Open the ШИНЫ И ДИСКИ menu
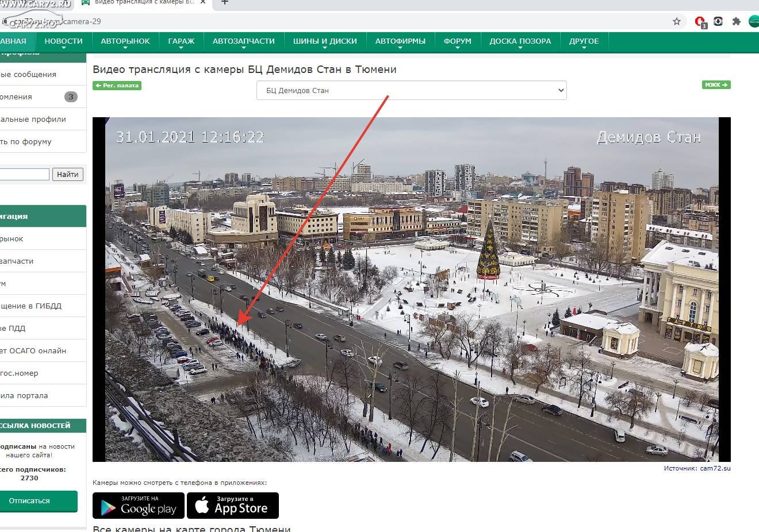Image resolution: width=759 pixels, height=532 pixels. (x=325, y=41)
